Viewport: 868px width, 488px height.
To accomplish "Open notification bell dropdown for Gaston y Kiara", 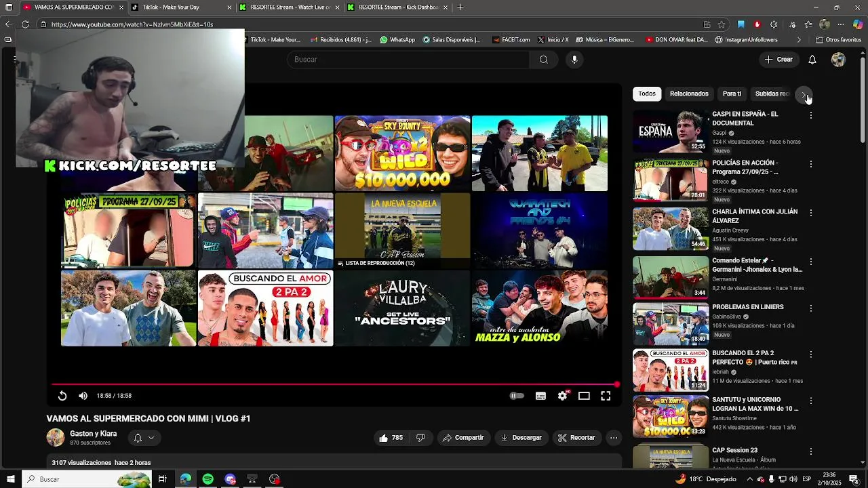I will pos(144,438).
